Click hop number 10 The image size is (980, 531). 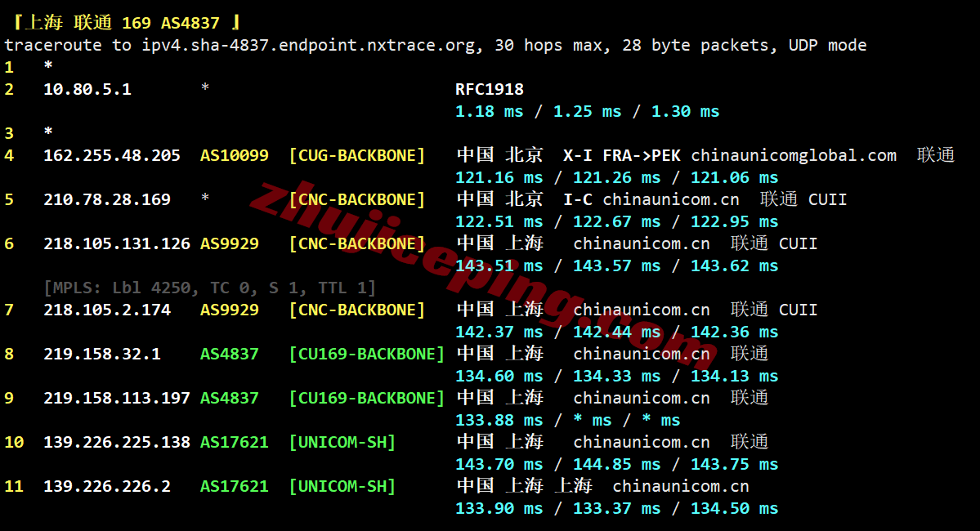14,443
